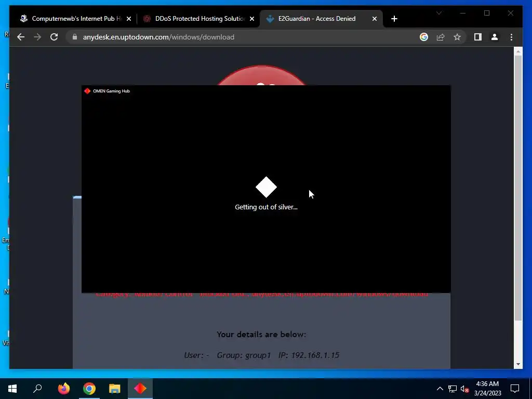Click the 'Getting out of silver...' text
Screen dimensions: 532x399
(x=266, y=207)
